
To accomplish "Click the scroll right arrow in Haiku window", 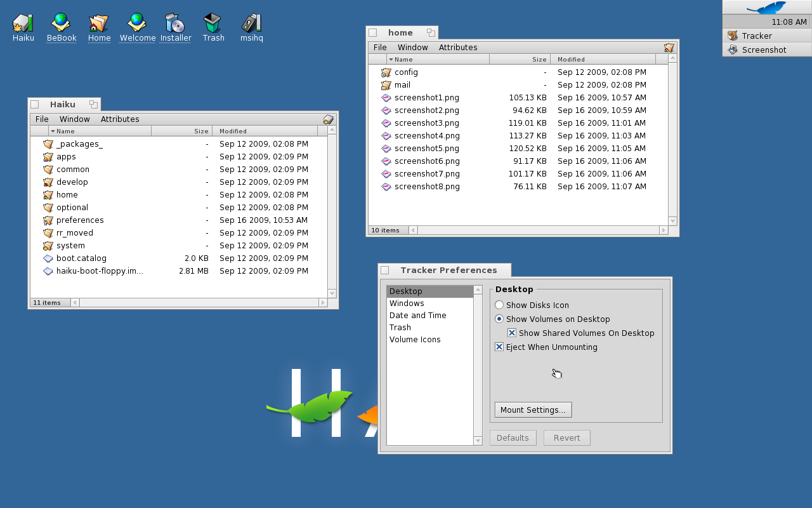I will click(323, 303).
